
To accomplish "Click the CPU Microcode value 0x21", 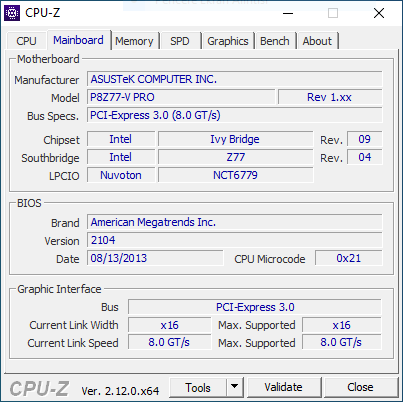I will (349, 258).
